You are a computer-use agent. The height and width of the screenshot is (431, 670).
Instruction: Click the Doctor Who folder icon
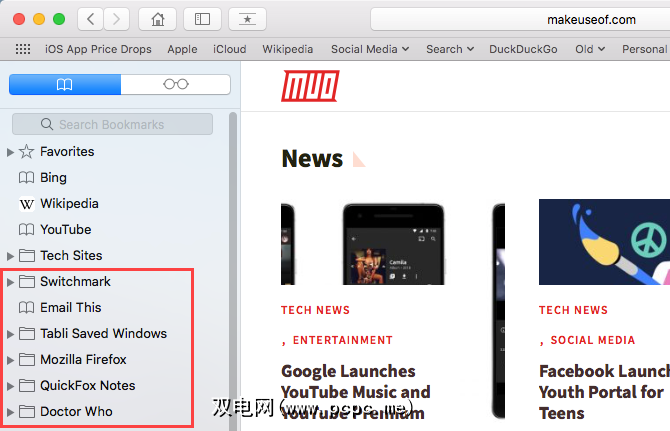pos(27,412)
